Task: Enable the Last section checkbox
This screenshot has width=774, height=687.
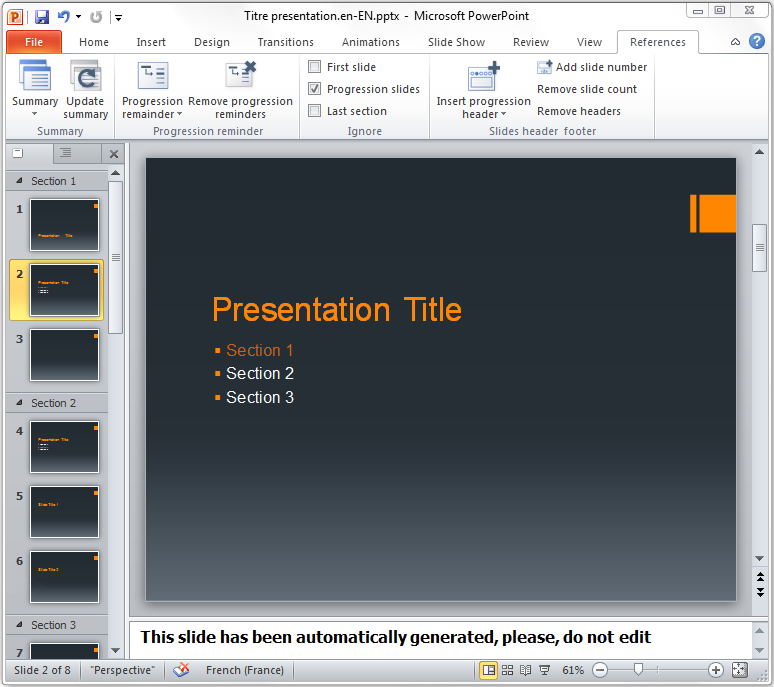Action: [314, 110]
